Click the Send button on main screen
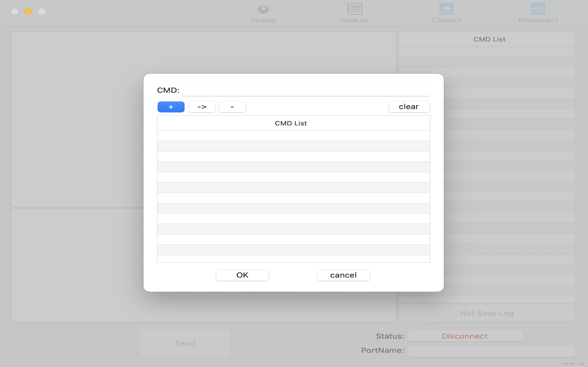The image size is (588, 367). [185, 343]
